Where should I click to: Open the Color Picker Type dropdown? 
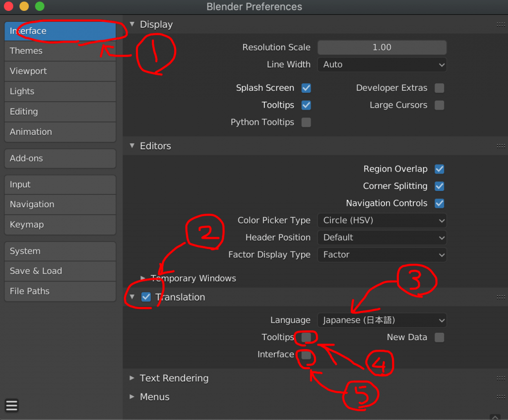click(x=382, y=221)
